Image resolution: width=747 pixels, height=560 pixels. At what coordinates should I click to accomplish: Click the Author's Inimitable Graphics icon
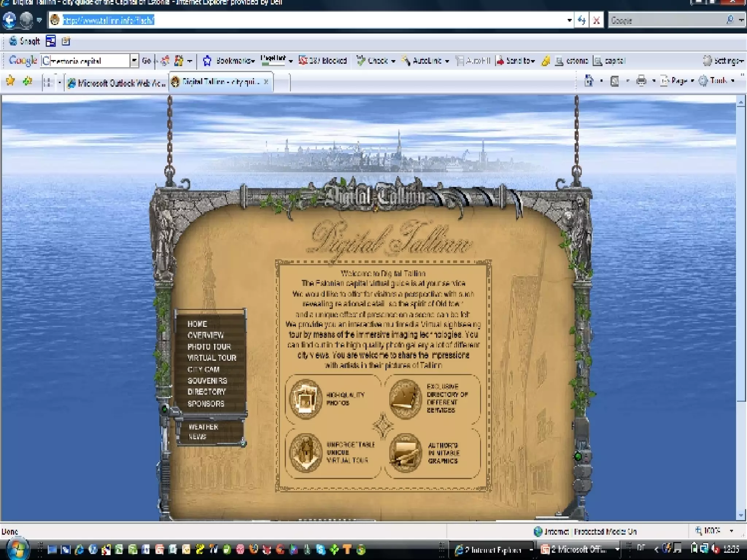click(x=405, y=453)
